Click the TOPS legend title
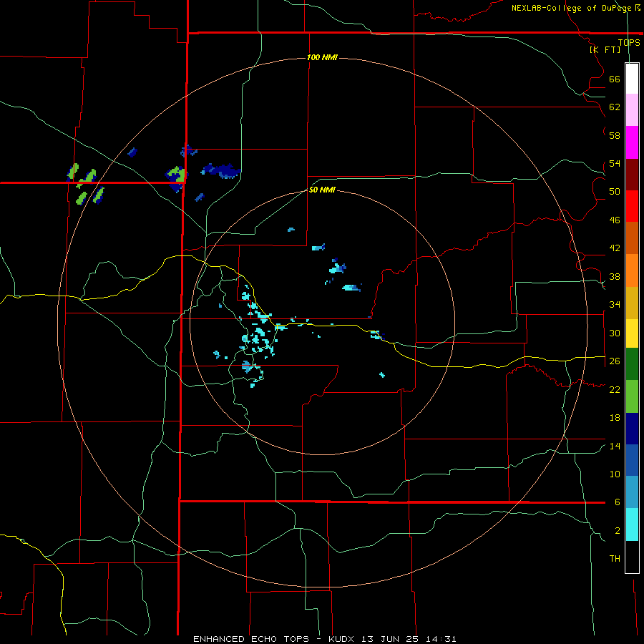Viewport: 644px width, 644px height. (x=629, y=42)
